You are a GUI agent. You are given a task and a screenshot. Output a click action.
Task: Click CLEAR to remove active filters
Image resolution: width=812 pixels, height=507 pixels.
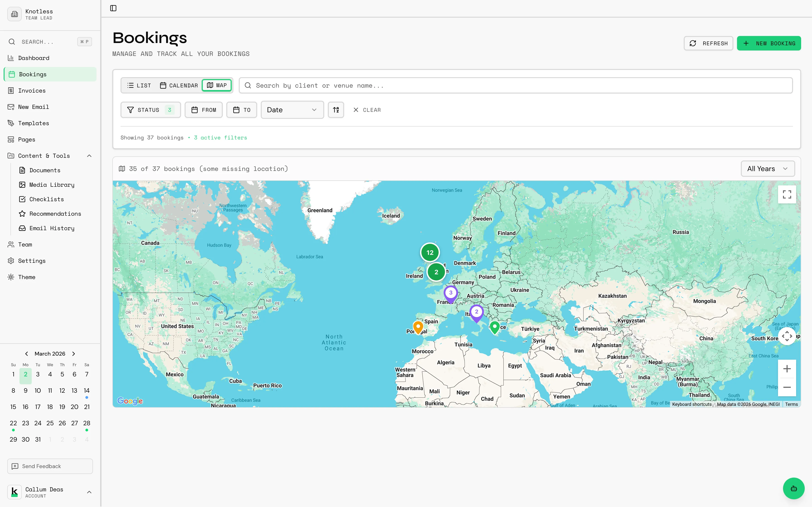coord(367,110)
